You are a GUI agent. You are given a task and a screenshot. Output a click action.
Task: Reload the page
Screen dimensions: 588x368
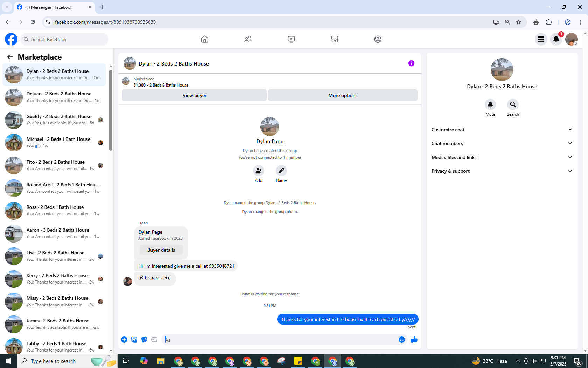(33, 22)
